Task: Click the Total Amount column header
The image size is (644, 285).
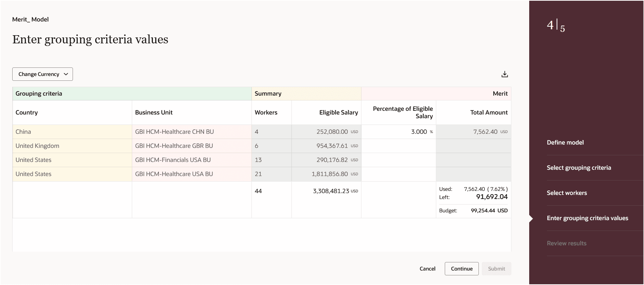Action: click(x=489, y=112)
